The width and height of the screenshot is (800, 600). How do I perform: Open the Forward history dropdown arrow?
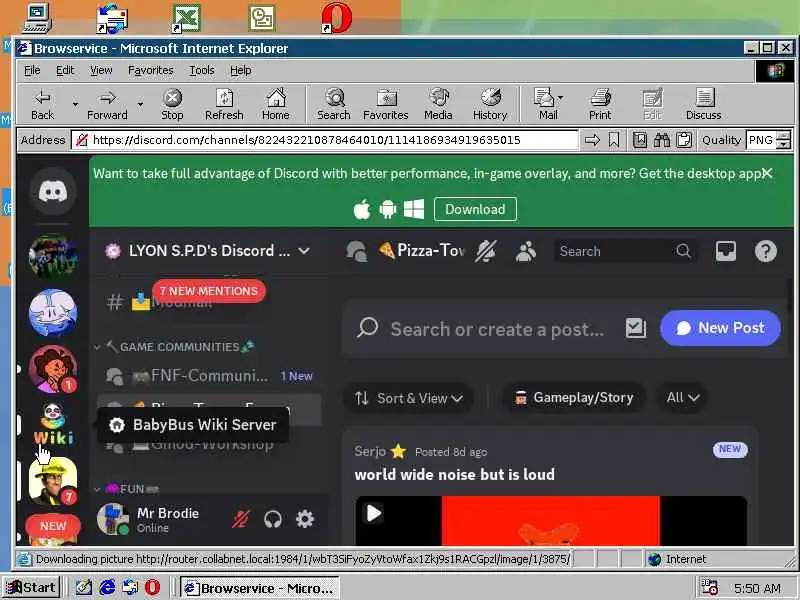(x=140, y=105)
